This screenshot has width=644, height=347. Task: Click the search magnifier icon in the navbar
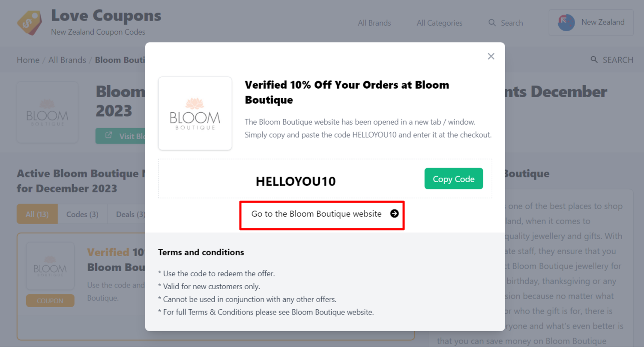(x=491, y=23)
